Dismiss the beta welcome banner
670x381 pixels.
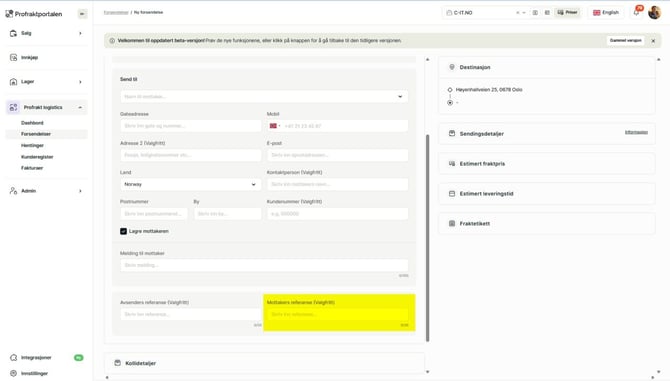tap(653, 41)
